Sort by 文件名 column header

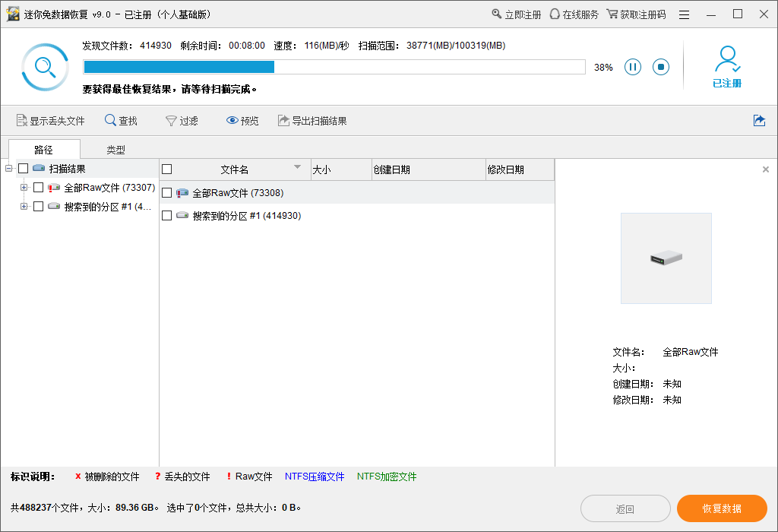click(x=235, y=169)
